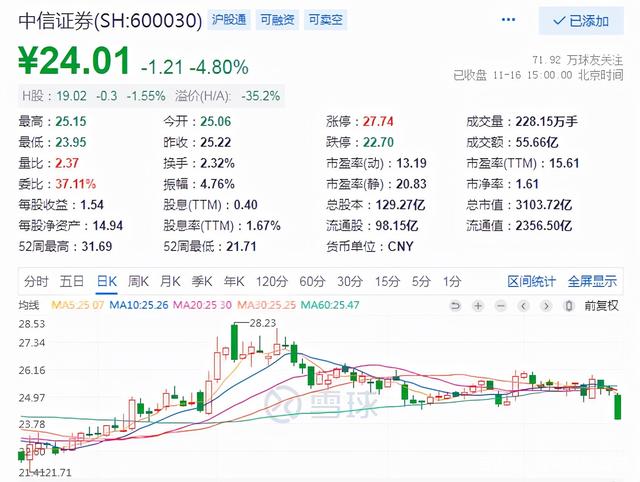Click the 万球友关注 followers count
Viewport: 640px width, 482px height.
click(x=578, y=60)
